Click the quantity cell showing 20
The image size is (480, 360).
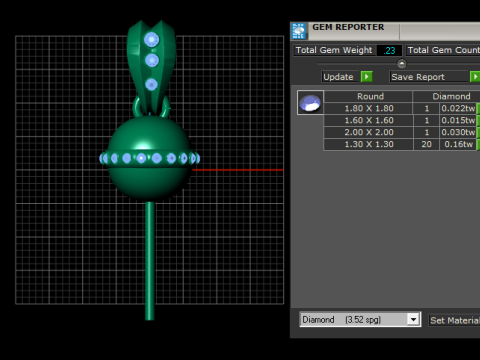tap(426, 144)
